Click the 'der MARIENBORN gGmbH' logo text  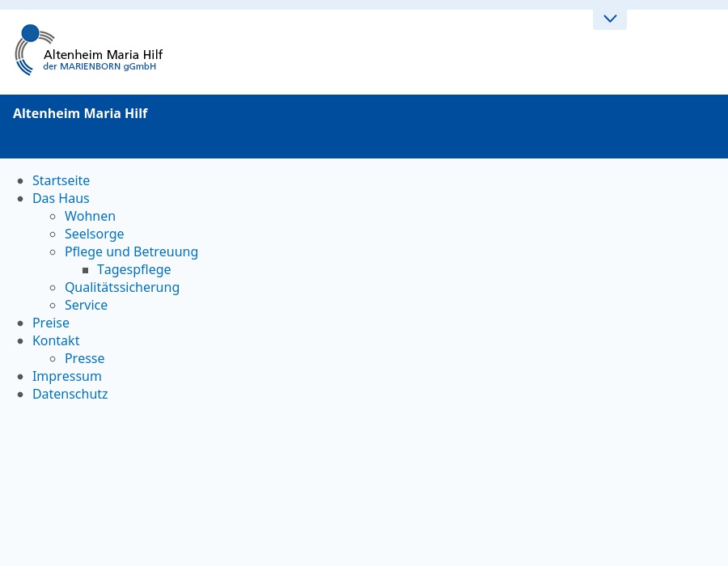click(x=99, y=67)
